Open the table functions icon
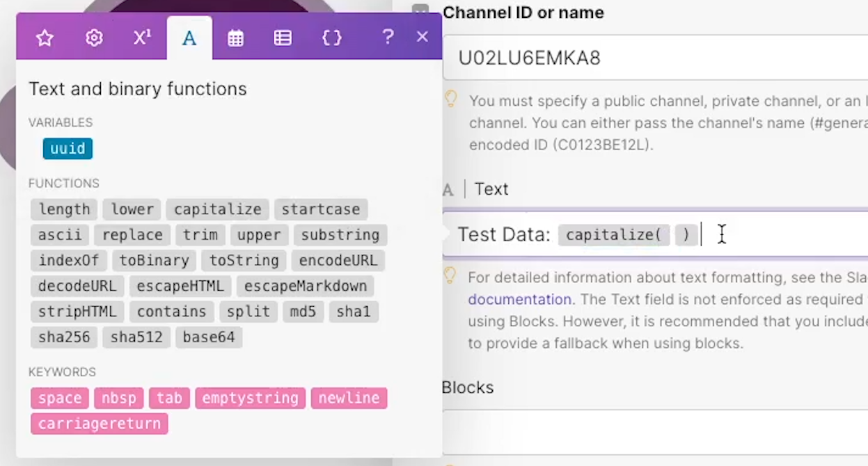The height and width of the screenshot is (466, 868). pos(283,38)
